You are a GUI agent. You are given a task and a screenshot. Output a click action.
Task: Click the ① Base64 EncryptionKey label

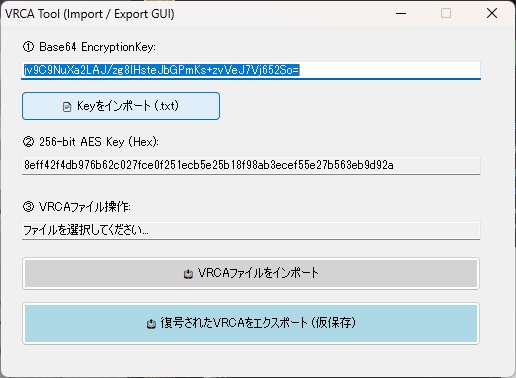point(89,47)
